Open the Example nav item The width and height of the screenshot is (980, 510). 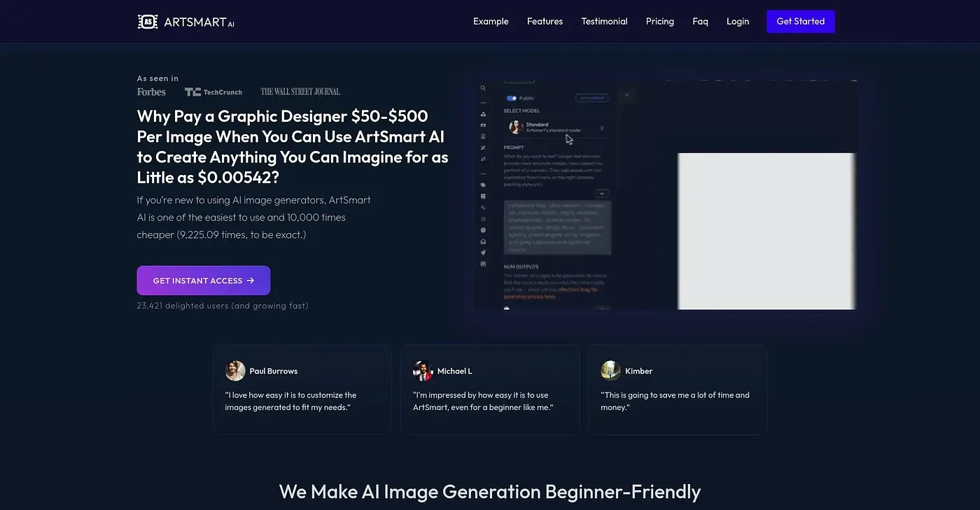[x=491, y=22]
